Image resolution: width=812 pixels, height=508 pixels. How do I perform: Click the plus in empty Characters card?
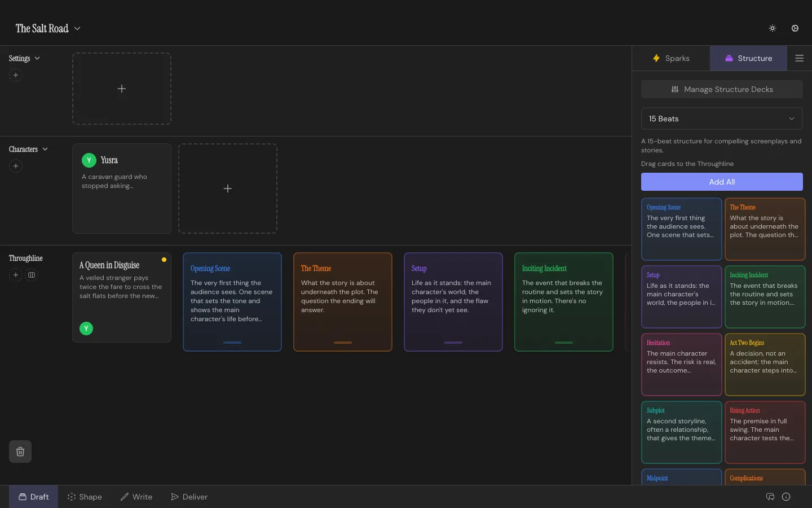[228, 189]
